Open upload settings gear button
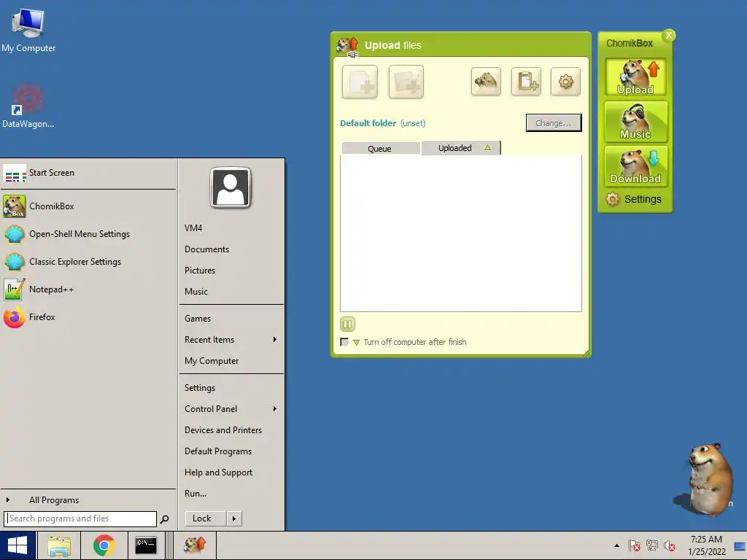 coord(565,82)
